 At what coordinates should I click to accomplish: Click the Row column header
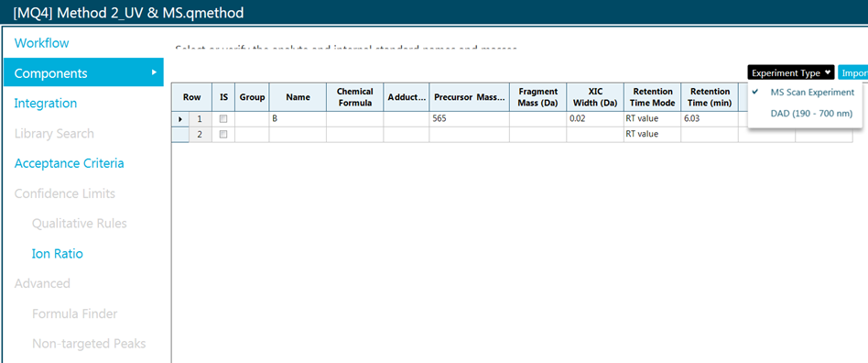(x=192, y=97)
